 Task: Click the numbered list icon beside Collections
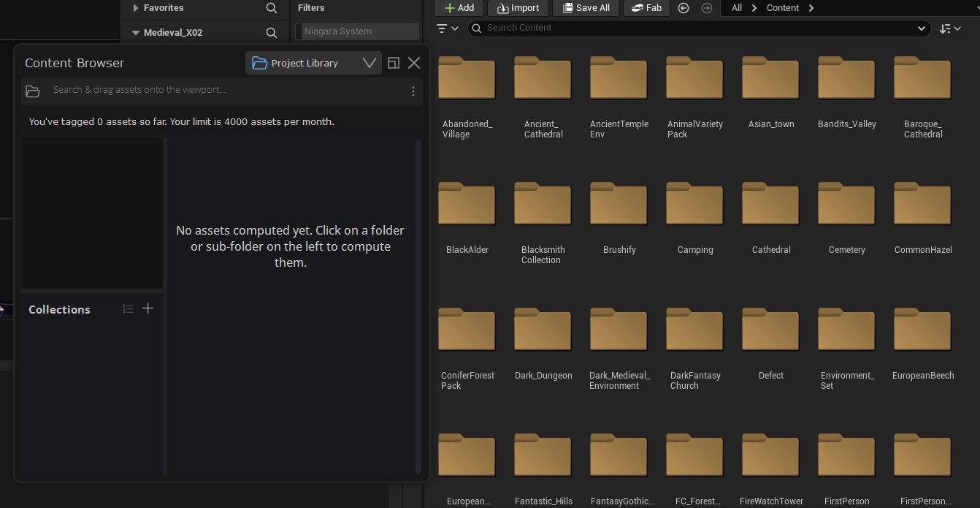click(128, 309)
